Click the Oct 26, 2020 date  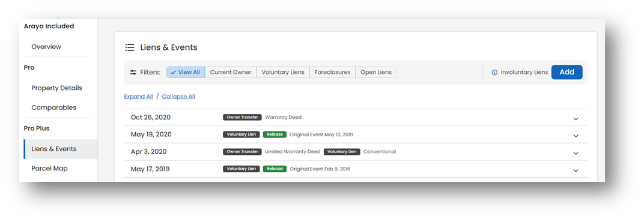tap(151, 118)
